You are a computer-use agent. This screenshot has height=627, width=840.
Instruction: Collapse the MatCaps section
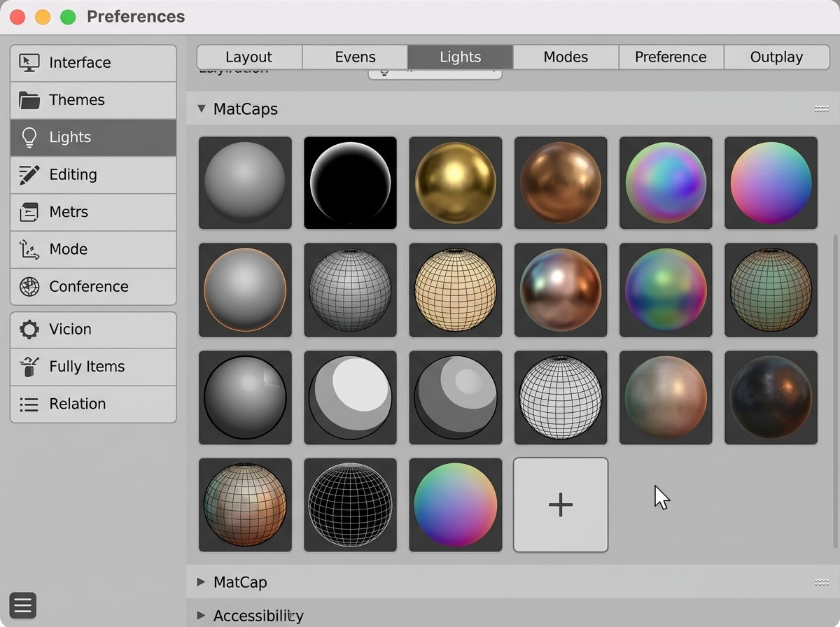pyautogui.click(x=202, y=108)
